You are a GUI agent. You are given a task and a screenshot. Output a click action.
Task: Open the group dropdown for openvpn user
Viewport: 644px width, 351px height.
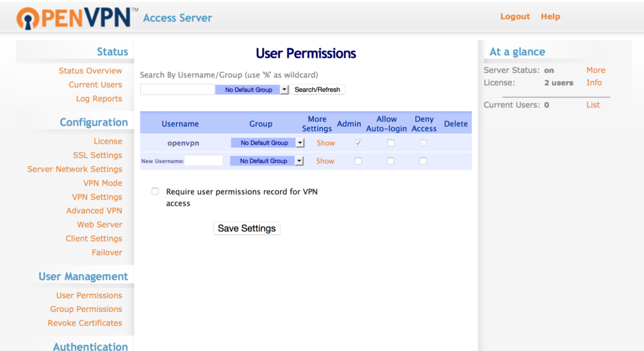pyautogui.click(x=267, y=143)
